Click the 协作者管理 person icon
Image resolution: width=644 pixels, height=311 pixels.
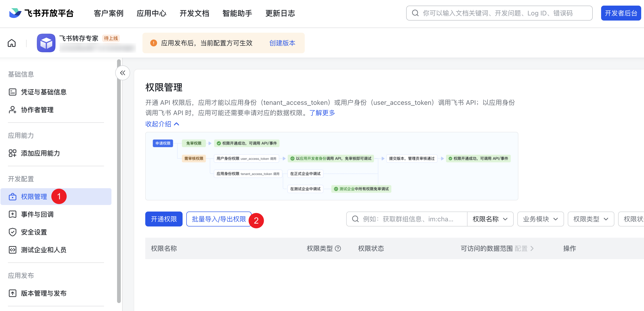pos(13,110)
